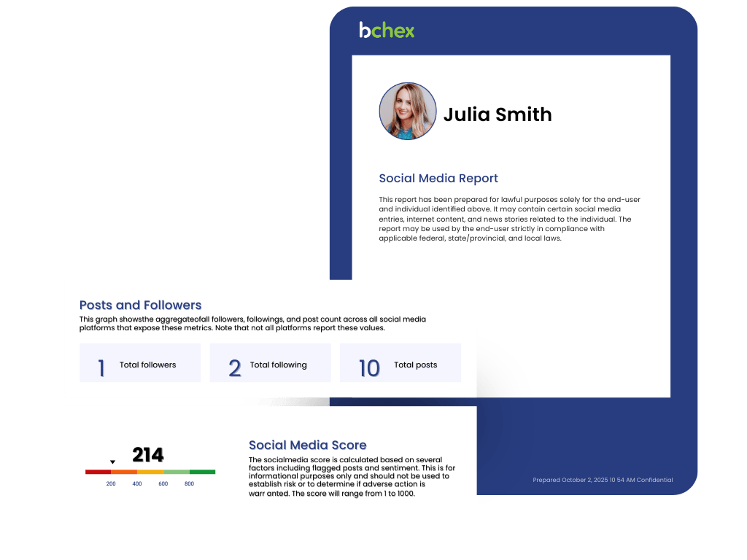Click the number 10 in Total posts
This screenshot has width=747, height=560.
pyautogui.click(x=369, y=368)
